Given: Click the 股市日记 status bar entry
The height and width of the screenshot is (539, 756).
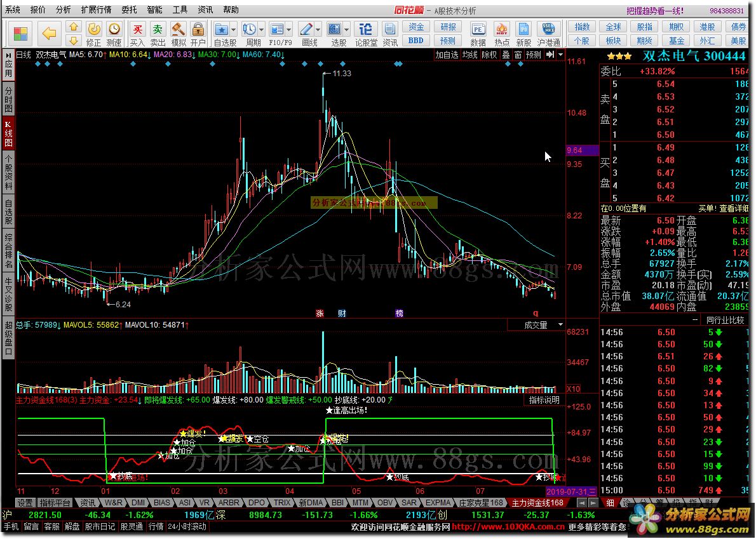Looking at the screenshot, I should (100, 527).
